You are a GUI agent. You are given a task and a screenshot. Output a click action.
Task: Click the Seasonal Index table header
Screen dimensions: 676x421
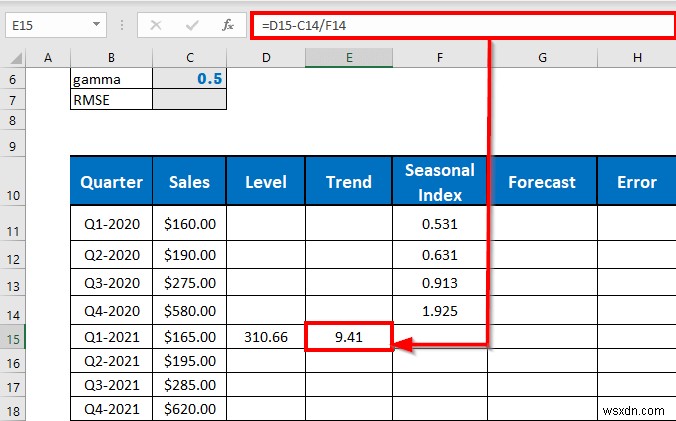(440, 181)
